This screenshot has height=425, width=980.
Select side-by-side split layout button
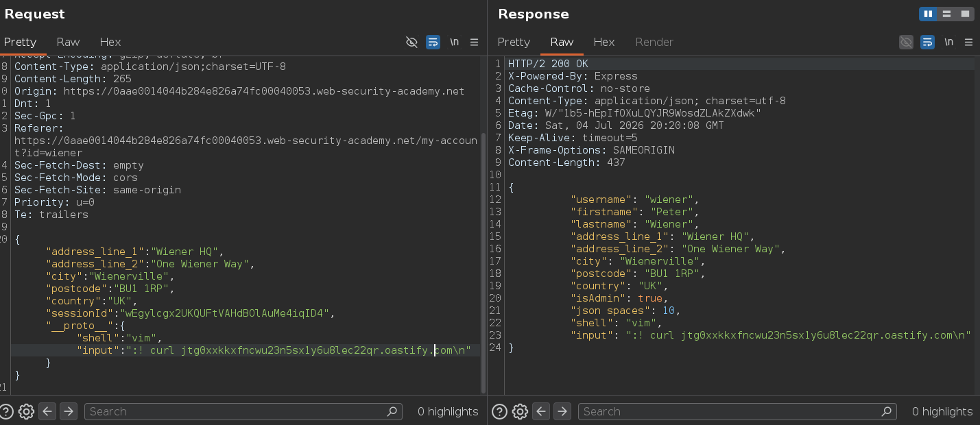click(x=928, y=14)
